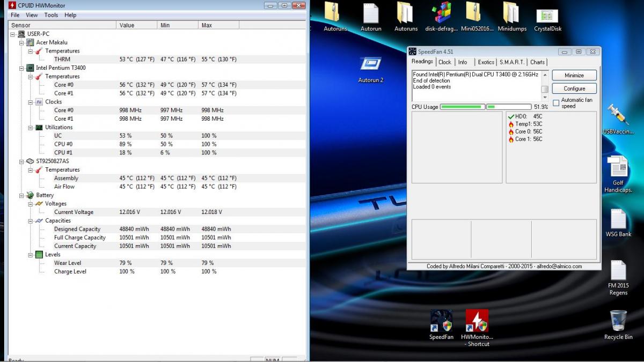The width and height of the screenshot is (644, 362).
Task: Collapse the Levels branch
Action: click(x=31, y=255)
